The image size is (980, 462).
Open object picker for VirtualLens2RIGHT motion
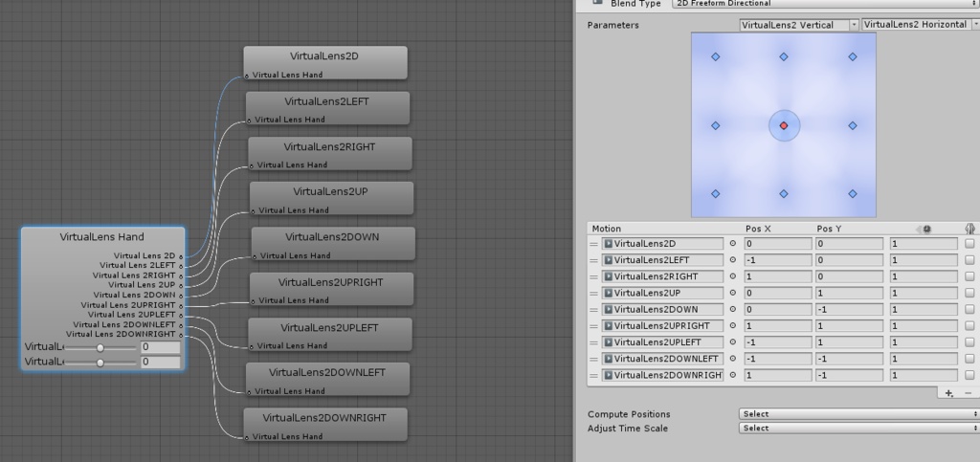[x=732, y=276]
